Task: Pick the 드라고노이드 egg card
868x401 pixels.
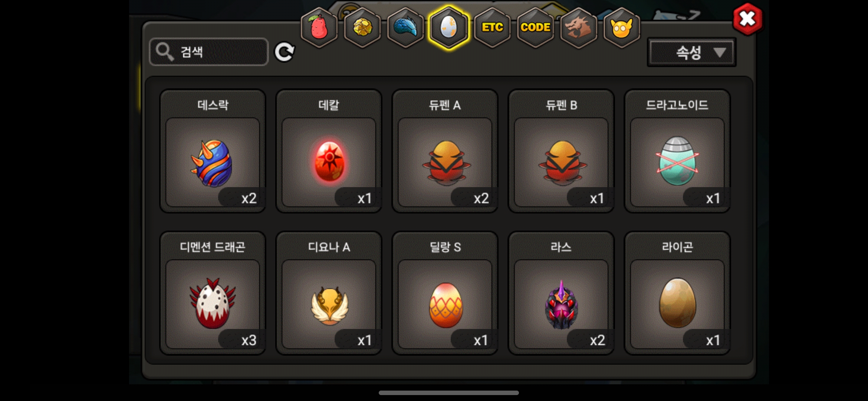Action: click(677, 151)
